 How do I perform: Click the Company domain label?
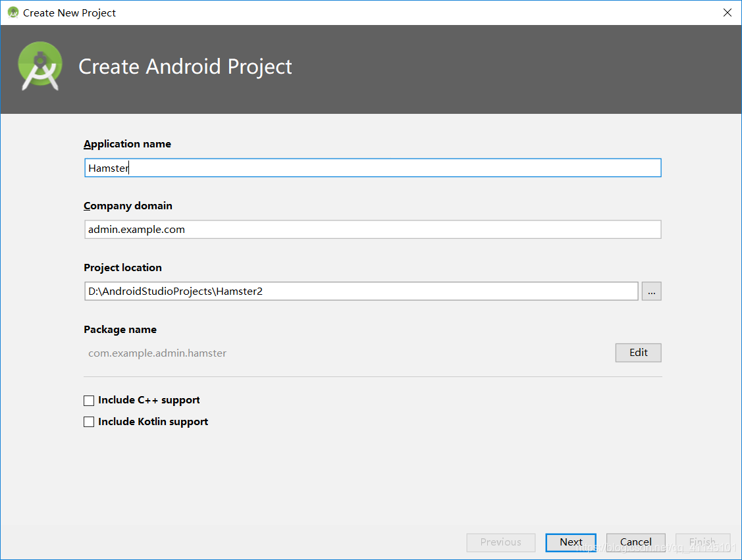[128, 206]
